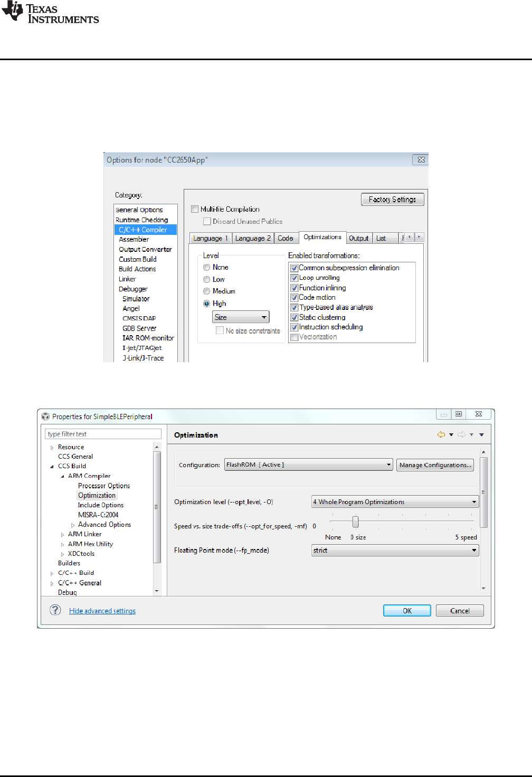
Task: Open the Size dropdown under High level
Action: (241, 317)
